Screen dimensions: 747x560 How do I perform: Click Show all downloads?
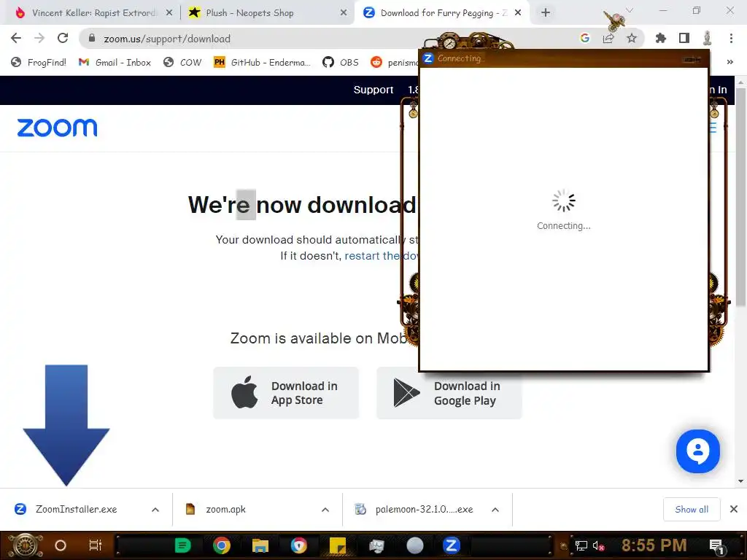[692, 510]
